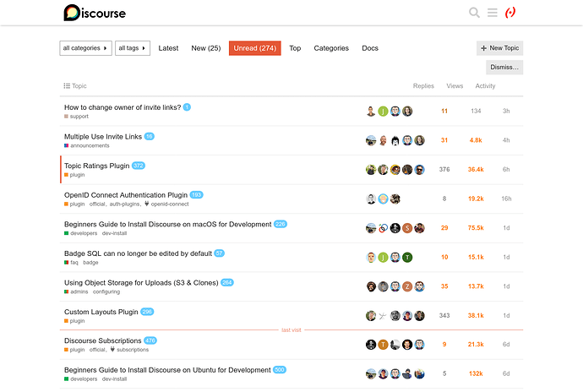Click dev-install tag under macOS guide

coord(114,233)
